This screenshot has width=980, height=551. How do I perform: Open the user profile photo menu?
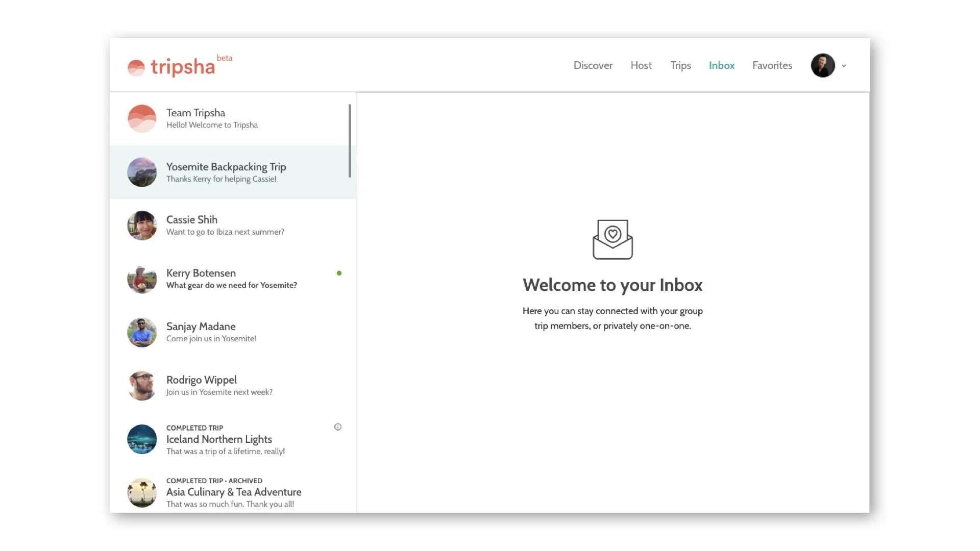click(x=823, y=66)
